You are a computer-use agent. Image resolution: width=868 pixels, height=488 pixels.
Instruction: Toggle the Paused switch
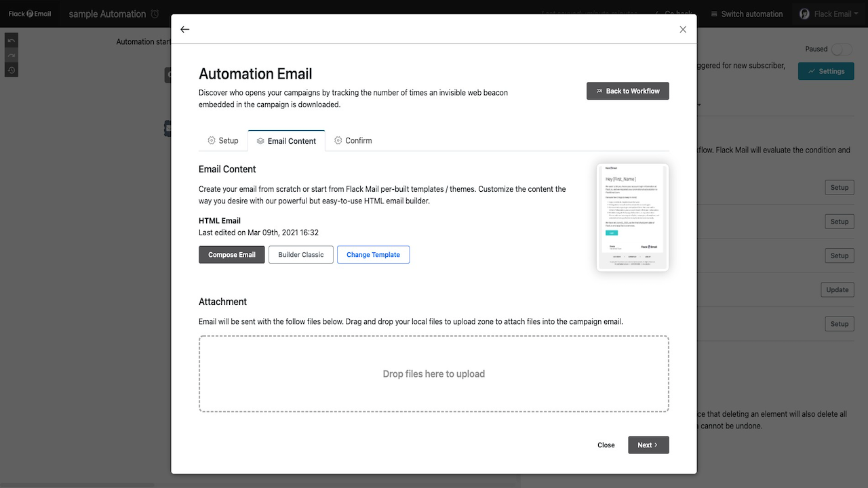point(842,49)
